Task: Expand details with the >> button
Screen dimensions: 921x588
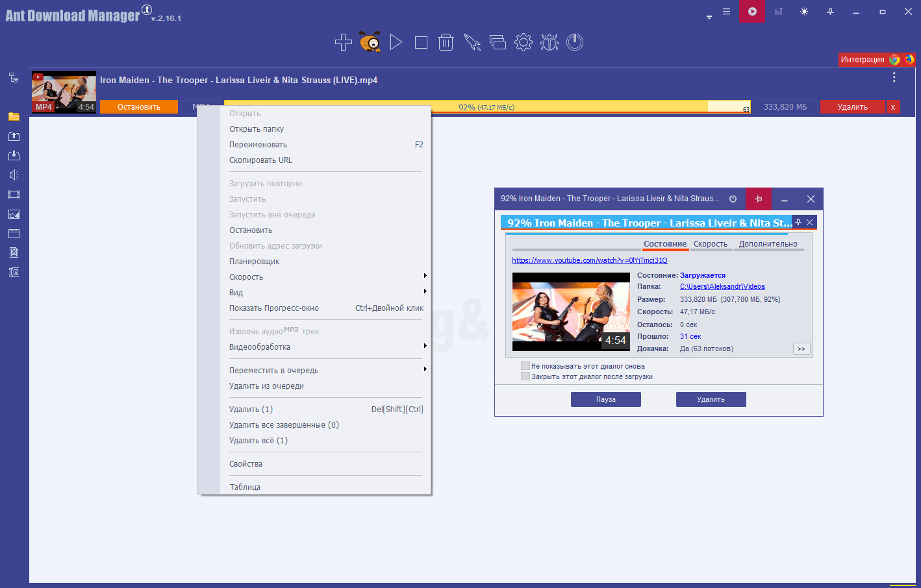Action: tap(801, 349)
